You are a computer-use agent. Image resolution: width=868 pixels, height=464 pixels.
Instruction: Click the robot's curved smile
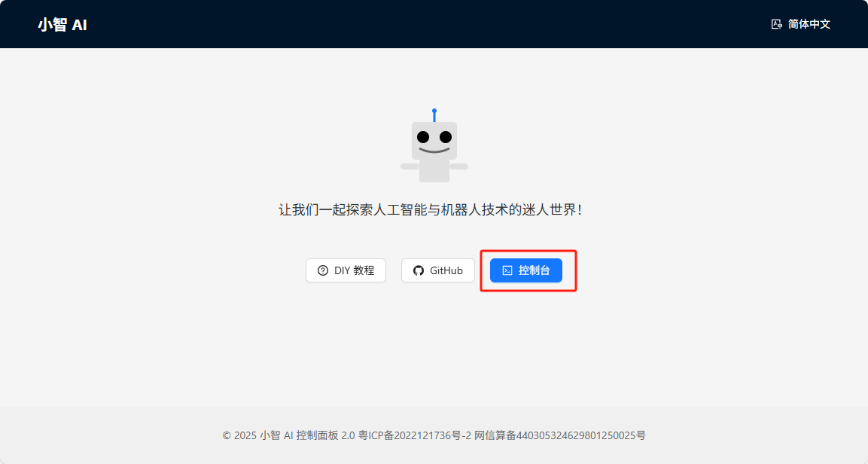[434, 150]
